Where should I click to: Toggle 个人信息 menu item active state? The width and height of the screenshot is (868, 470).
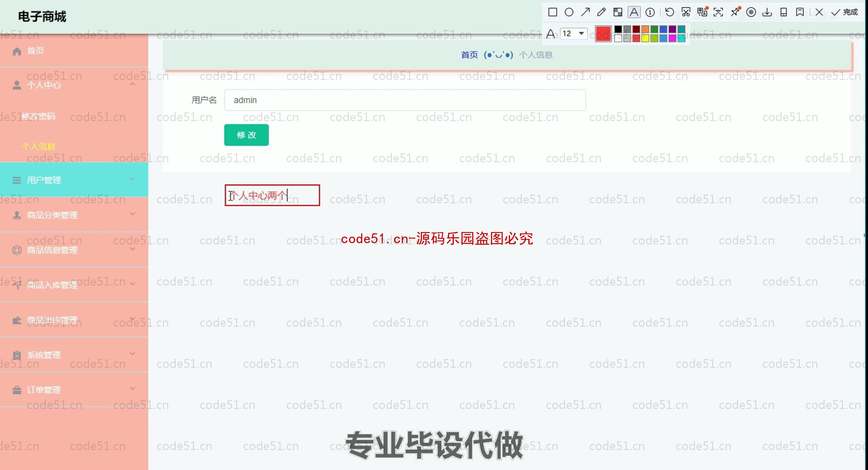[38, 146]
